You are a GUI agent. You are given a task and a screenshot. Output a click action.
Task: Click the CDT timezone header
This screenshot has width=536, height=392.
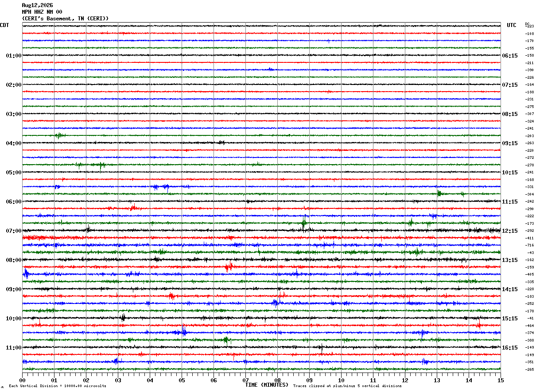4,25
